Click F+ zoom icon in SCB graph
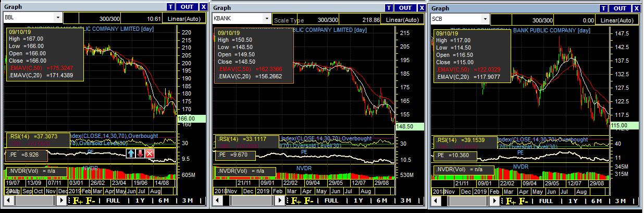Image resolution: width=644 pixels, height=213 pixels. pyautogui.click(x=511, y=200)
